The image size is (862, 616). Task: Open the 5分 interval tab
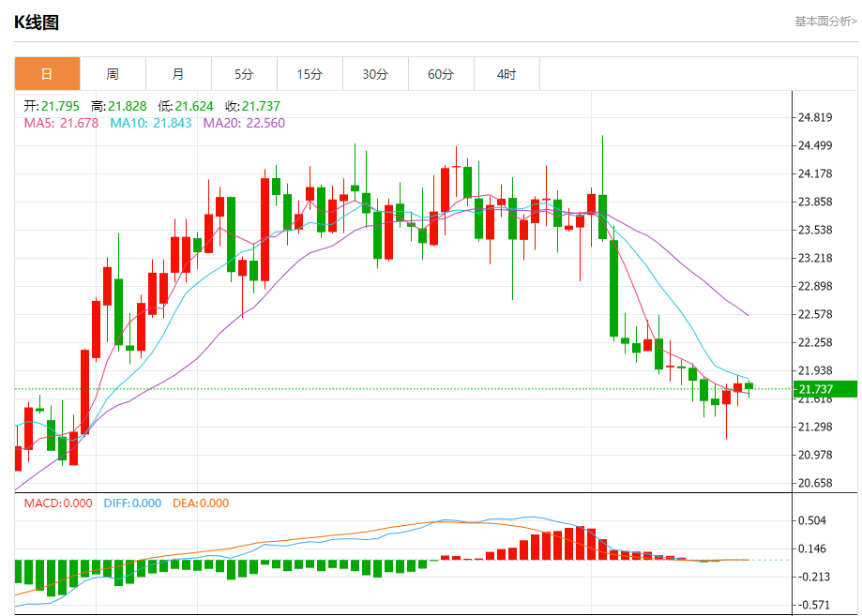(244, 74)
